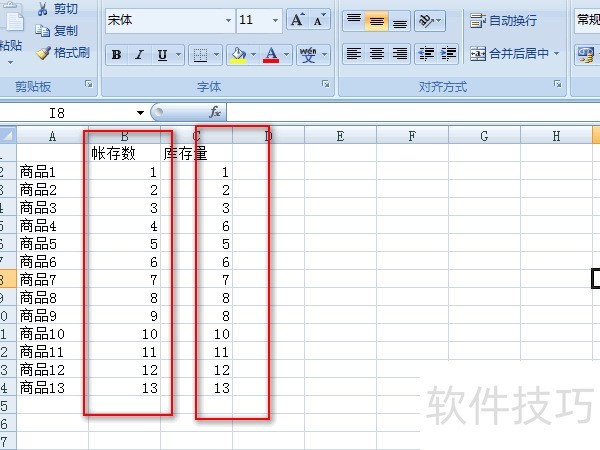The height and width of the screenshot is (450, 600).
Task: Open the underline style dropdown arrow
Action: tap(178, 55)
